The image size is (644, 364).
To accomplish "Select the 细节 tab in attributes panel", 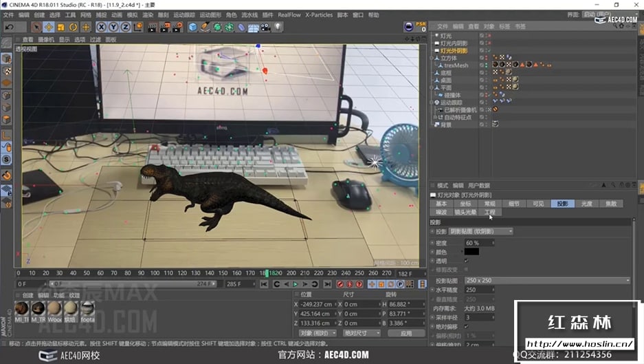I will (513, 204).
